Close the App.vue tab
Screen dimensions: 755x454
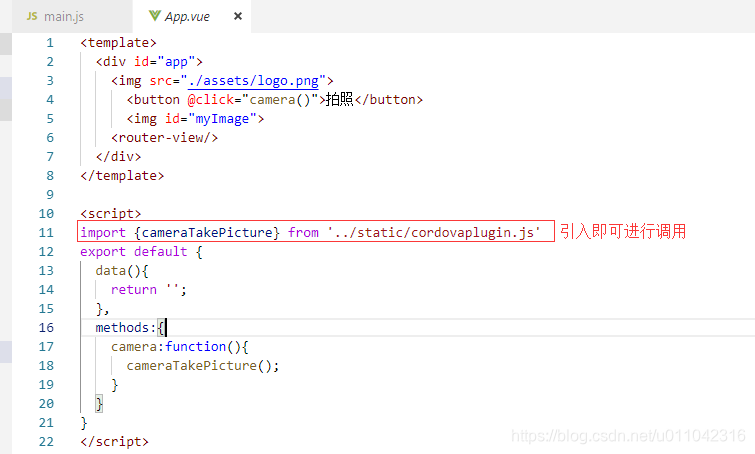tap(237, 16)
